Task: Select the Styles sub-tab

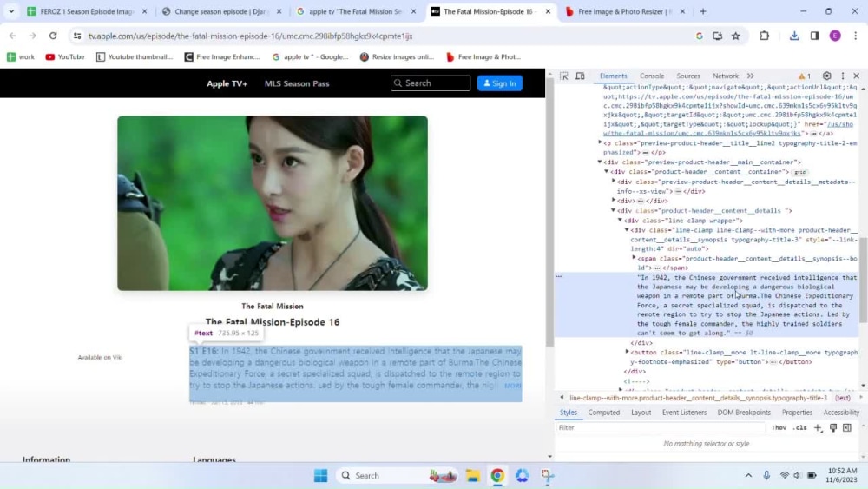Action: pos(568,413)
